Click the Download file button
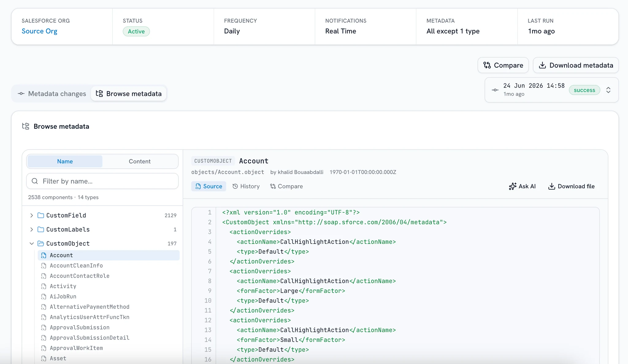Viewport: 628px width, 364px height. tap(571, 186)
